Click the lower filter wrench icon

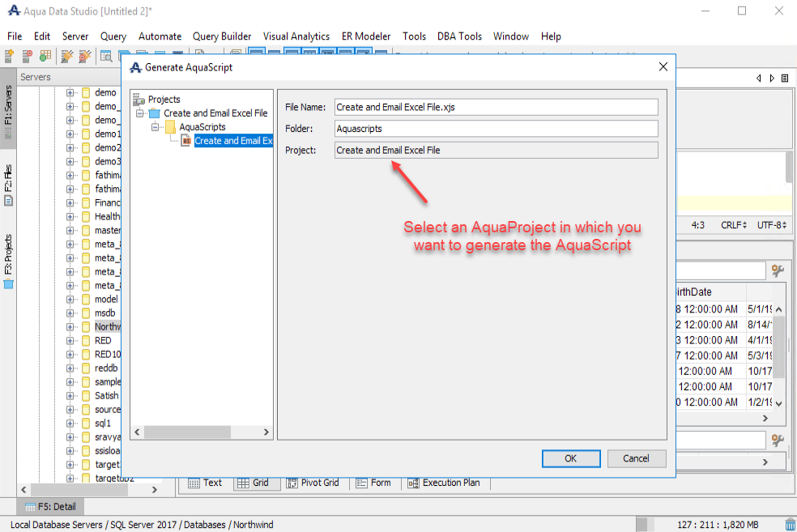coord(778,440)
